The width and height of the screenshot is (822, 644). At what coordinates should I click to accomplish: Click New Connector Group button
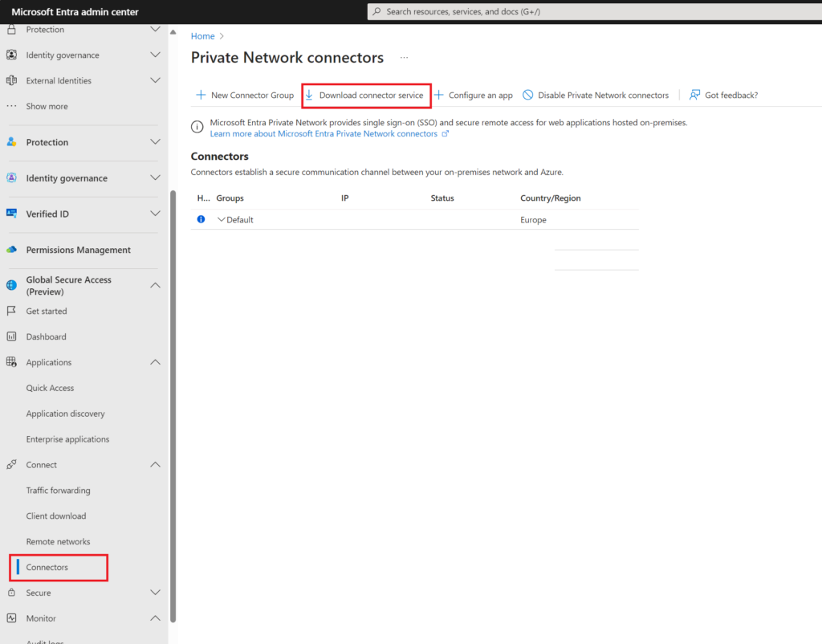244,95
